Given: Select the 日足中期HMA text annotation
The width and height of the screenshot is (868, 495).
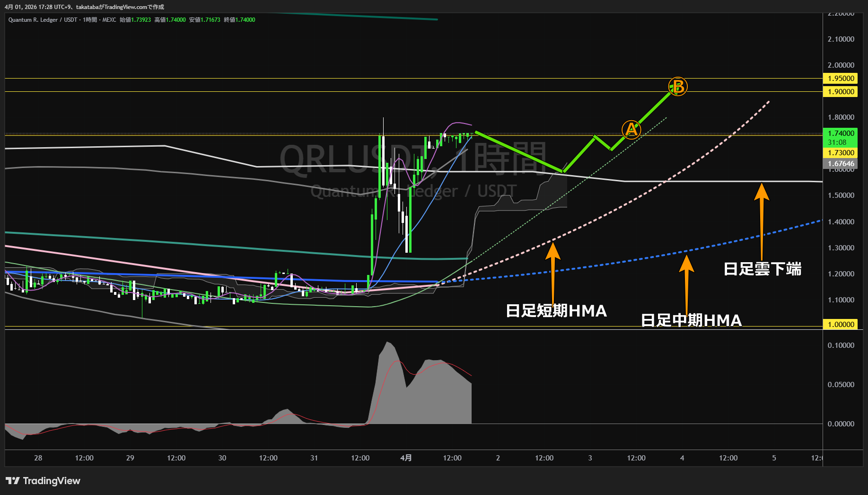Looking at the screenshot, I should 691,320.
